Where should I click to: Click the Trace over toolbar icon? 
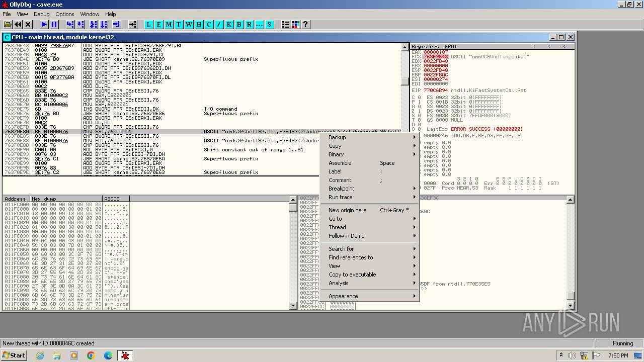click(x=104, y=24)
